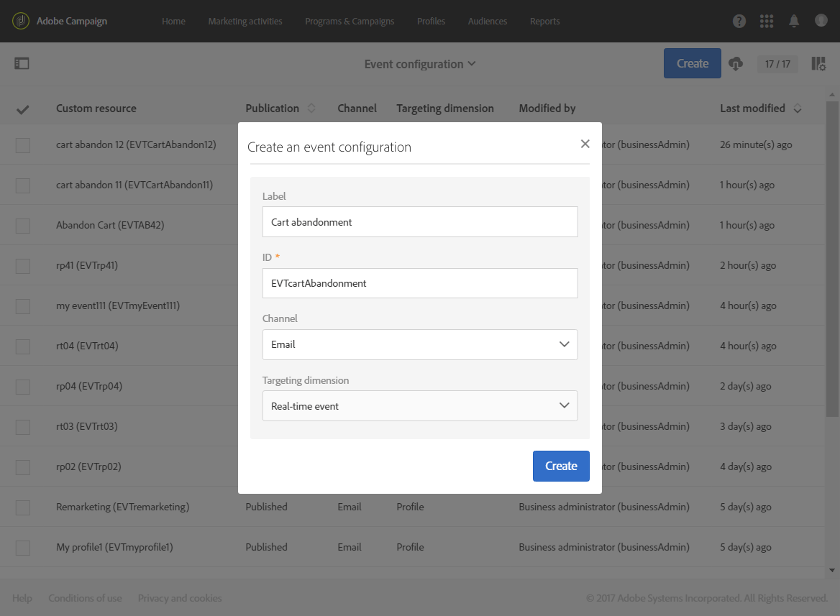Image resolution: width=840 pixels, height=616 pixels.
Task: Go to the Marketing activities menu
Action: click(x=245, y=21)
